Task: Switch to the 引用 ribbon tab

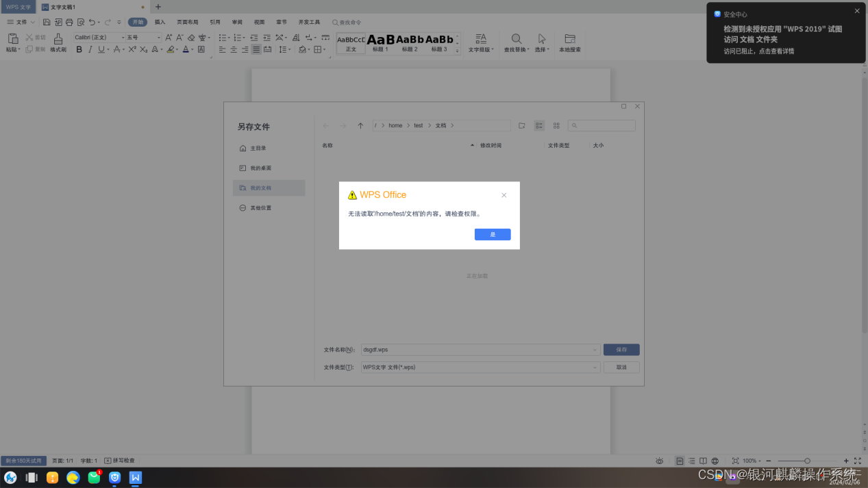Action: tap(215, 22)
